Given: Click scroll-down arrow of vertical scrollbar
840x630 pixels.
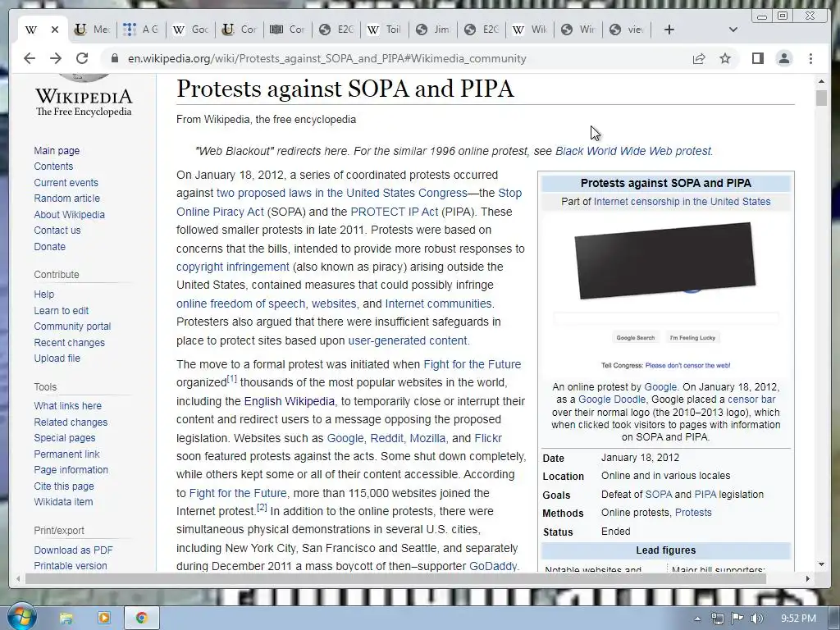Looking at the screenshot, I should click(x=821, y=564).
